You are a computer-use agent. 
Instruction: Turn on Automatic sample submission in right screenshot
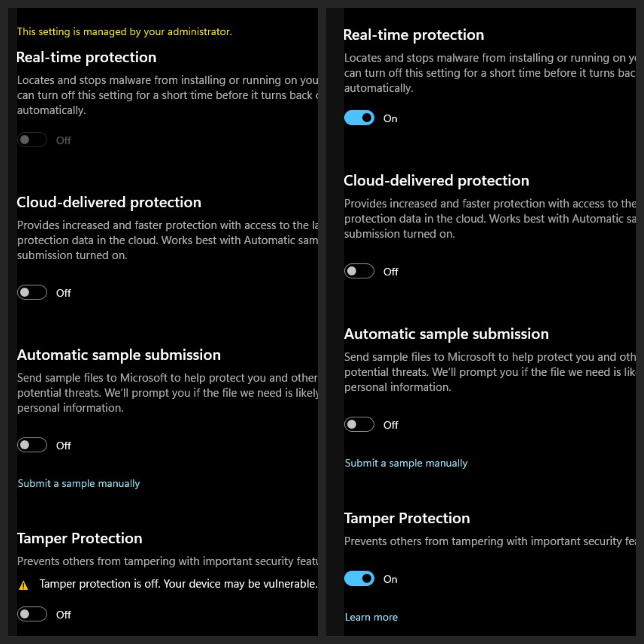point(359,424)
